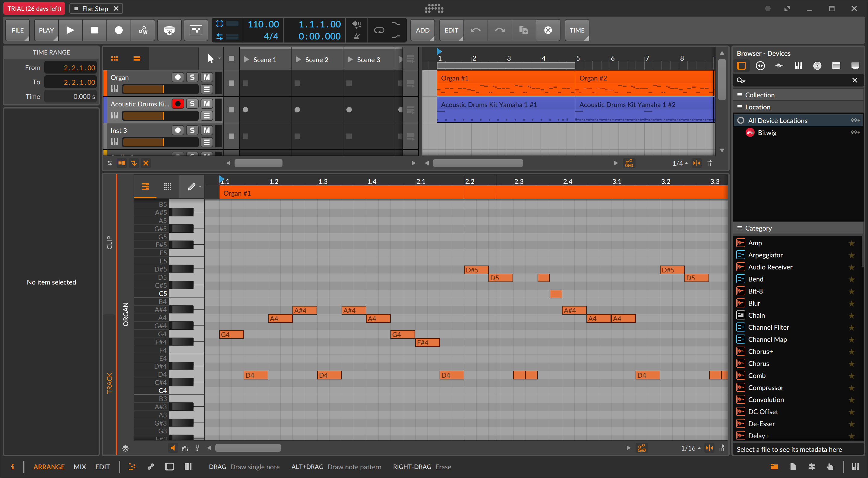
Task: Expand the Location browser section
Action: pyautogui.click(x=798, y=107)
